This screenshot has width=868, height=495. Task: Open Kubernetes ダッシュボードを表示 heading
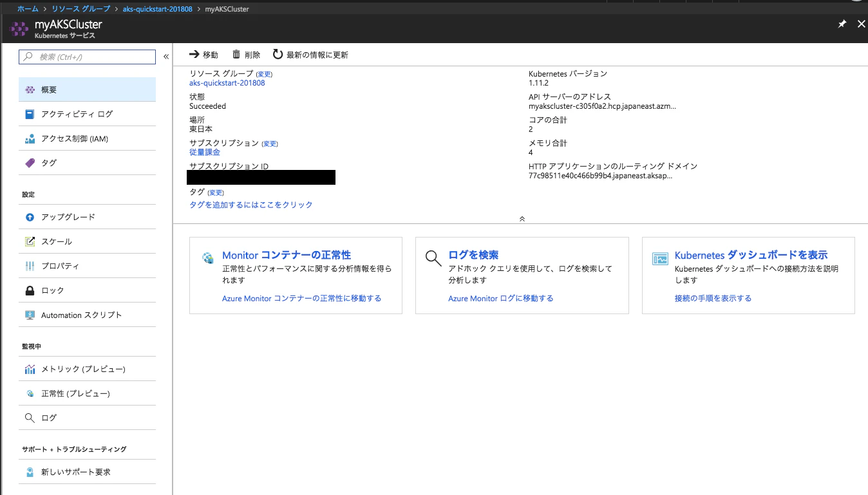(751, 255)
